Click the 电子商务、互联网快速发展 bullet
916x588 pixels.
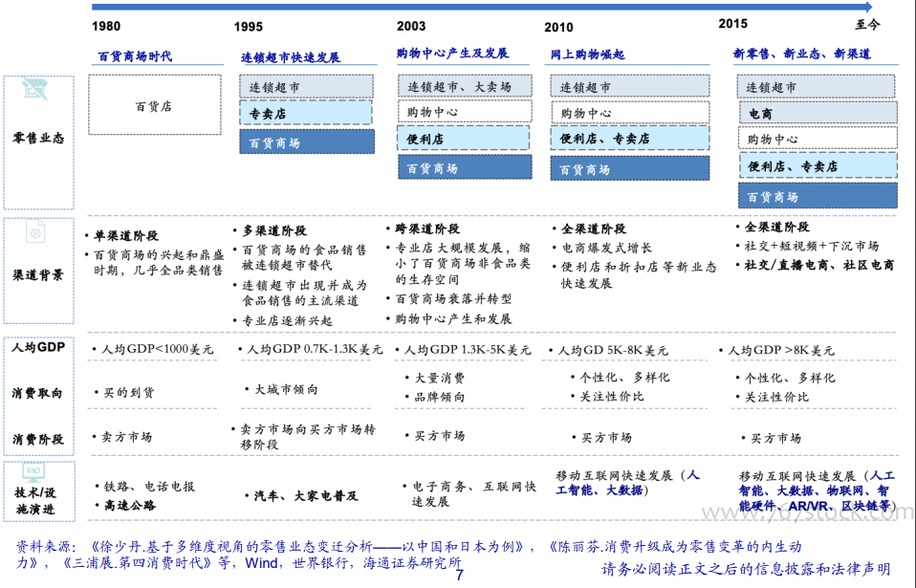point(473,494)
